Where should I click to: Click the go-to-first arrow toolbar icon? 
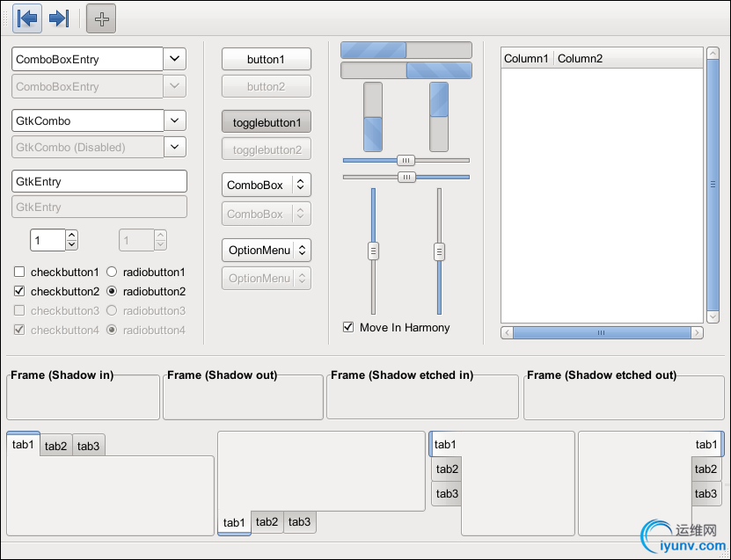pyautogui.click(x=27, y=18)
